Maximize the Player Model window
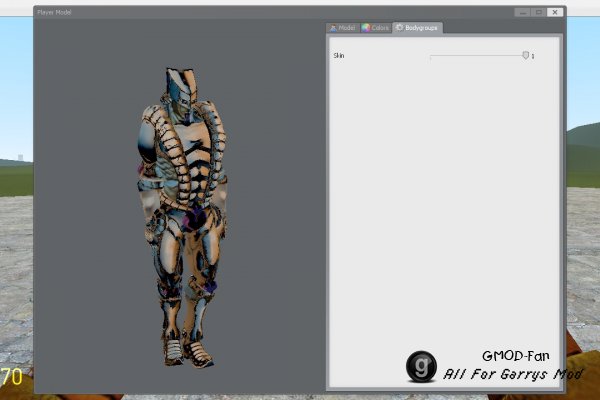The width and height of the screenshot is (600, 400). pyautogui.click(x=538, y=12)
